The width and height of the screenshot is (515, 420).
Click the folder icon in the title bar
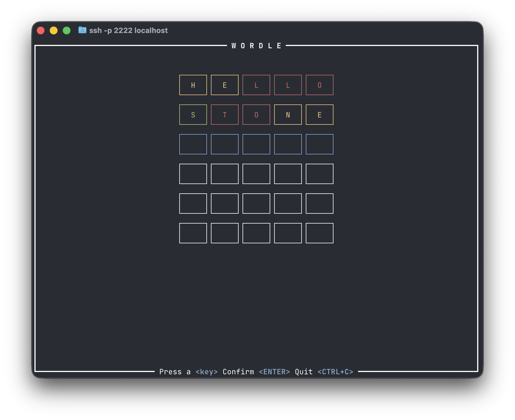click(x=82, y=30)
